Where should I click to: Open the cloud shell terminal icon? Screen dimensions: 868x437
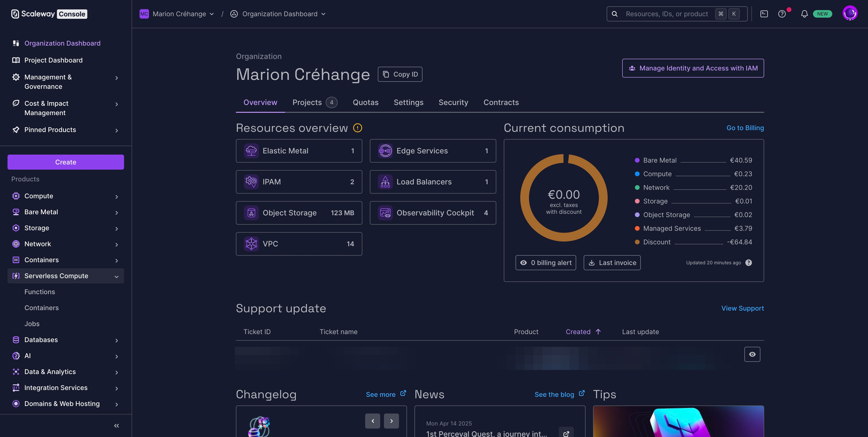tap(764, 14)
